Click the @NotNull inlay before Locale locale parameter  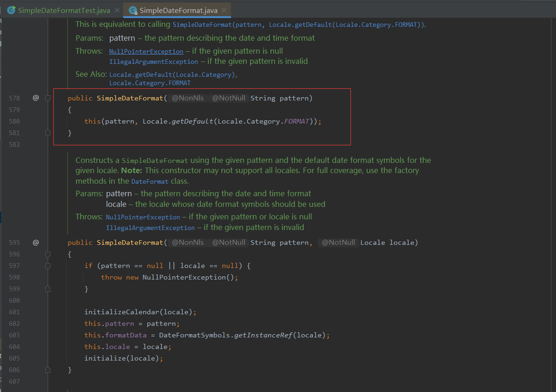338,242
